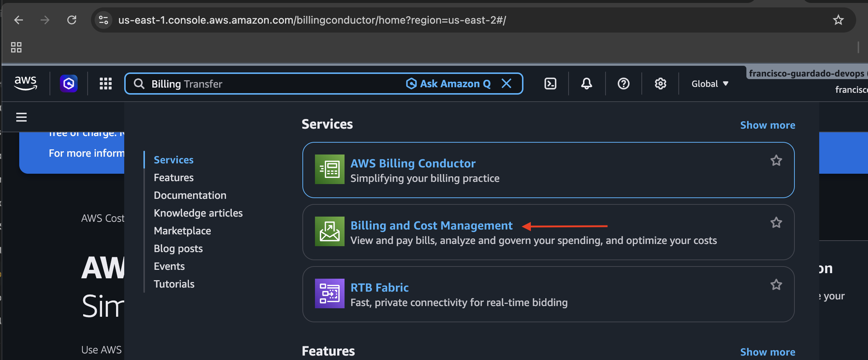
Task: Favorite AWS Billing Conductor with star
Action: tap(776, 160)
